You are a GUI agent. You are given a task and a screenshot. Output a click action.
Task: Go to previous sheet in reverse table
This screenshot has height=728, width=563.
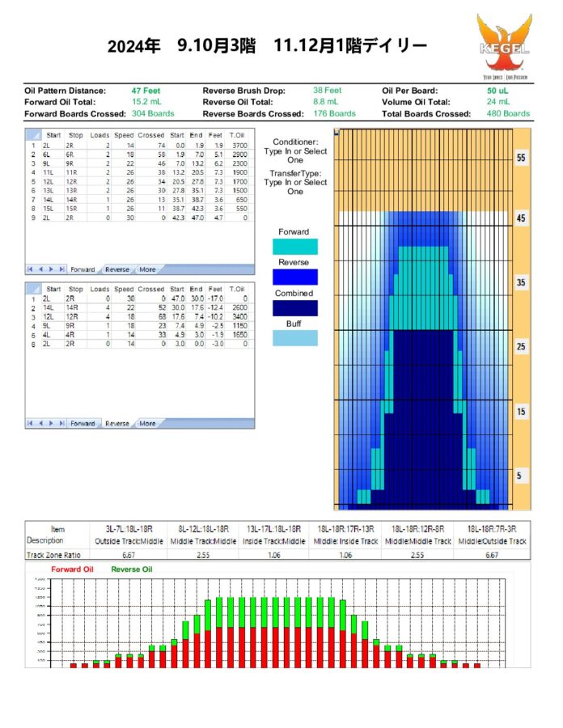pos(40,423)
